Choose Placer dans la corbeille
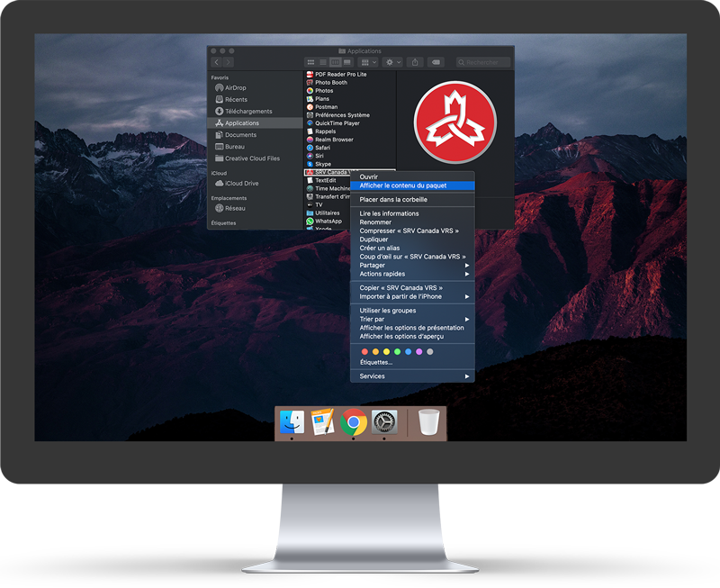The image size is (720, 588). pos(412,200)
